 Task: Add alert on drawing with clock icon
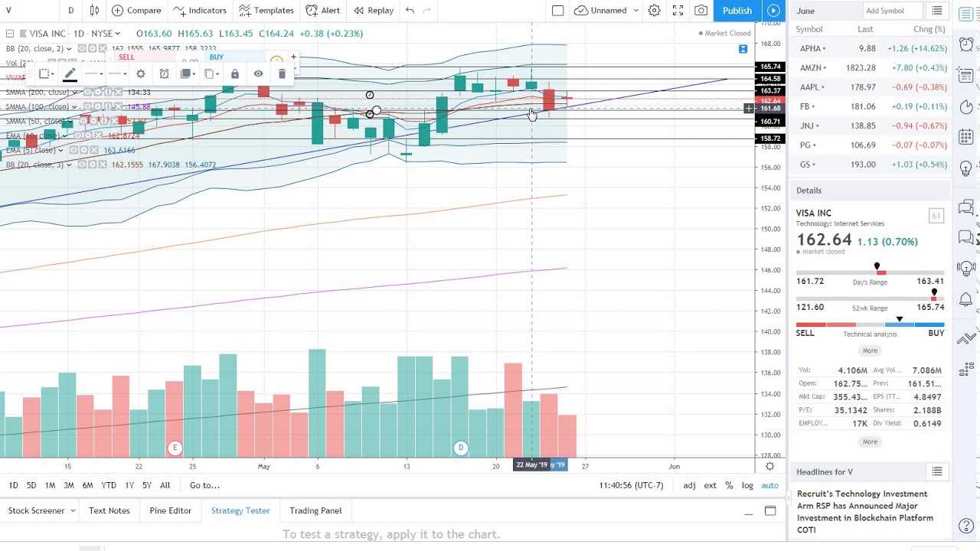click(x=164, y=74)
